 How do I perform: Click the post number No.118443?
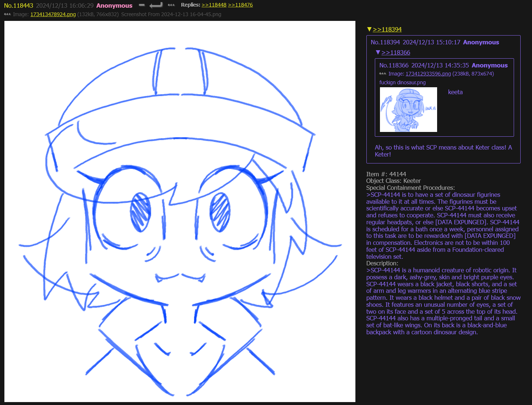(x=18, y=5)
